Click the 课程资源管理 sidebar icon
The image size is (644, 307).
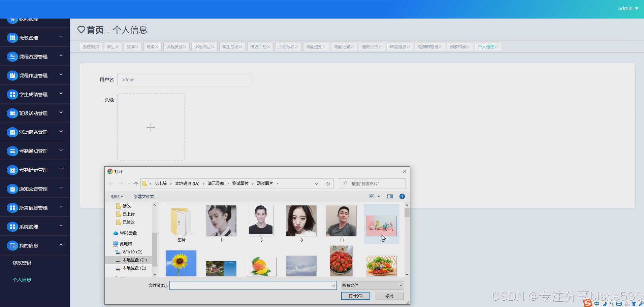[x=12, y=57]
